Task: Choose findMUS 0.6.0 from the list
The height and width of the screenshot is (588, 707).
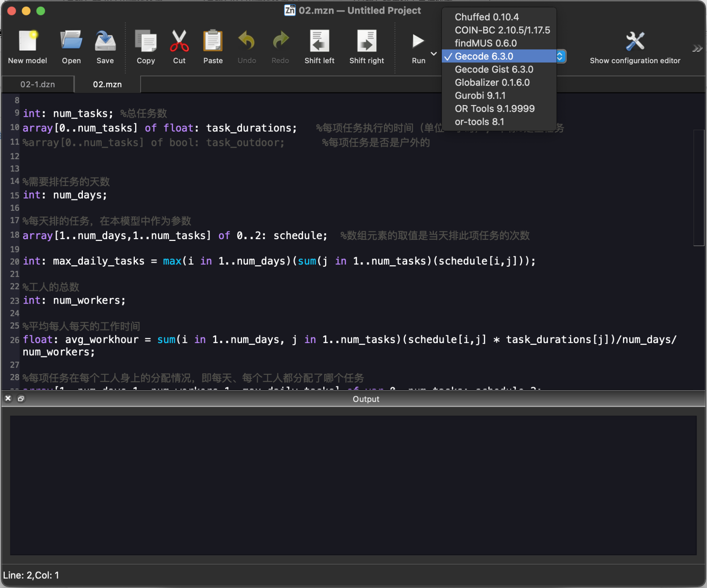Action: [499, 43]
